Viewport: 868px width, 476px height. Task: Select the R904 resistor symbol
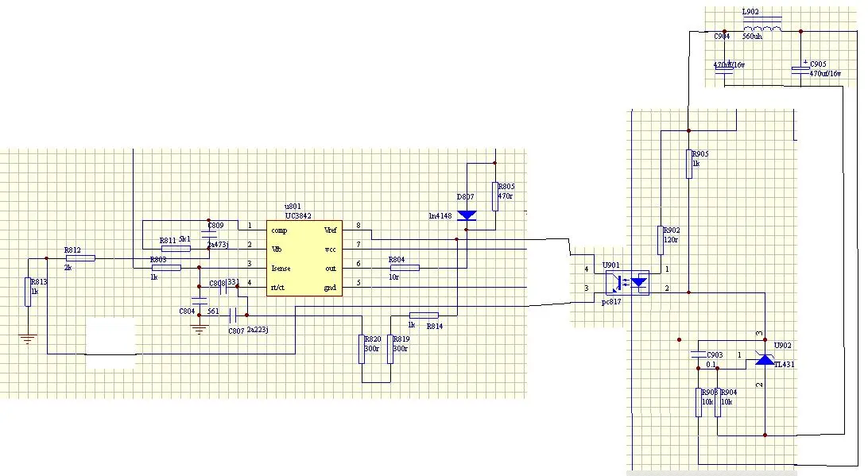[x=718, y=402]
